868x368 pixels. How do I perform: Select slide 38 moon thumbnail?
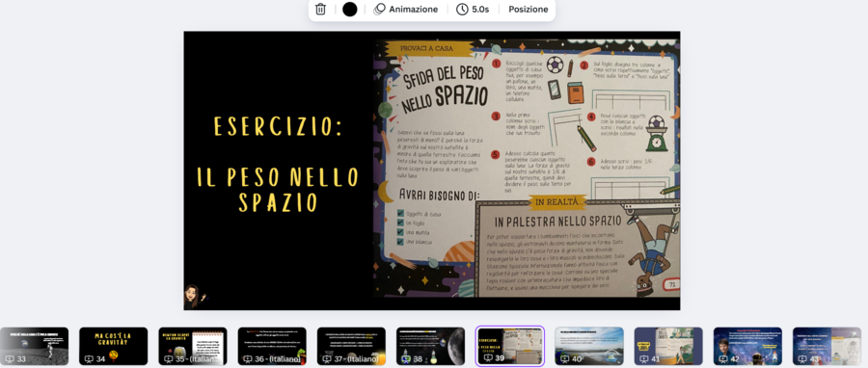pos(430,346)
